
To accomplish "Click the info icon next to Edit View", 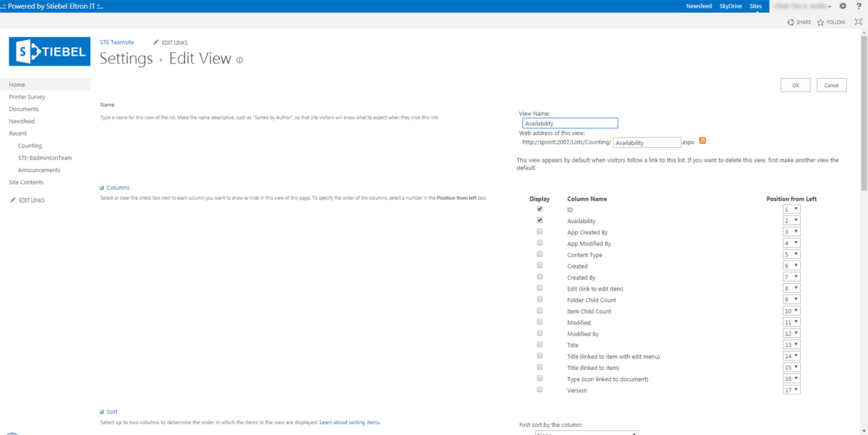I will 239,60.
